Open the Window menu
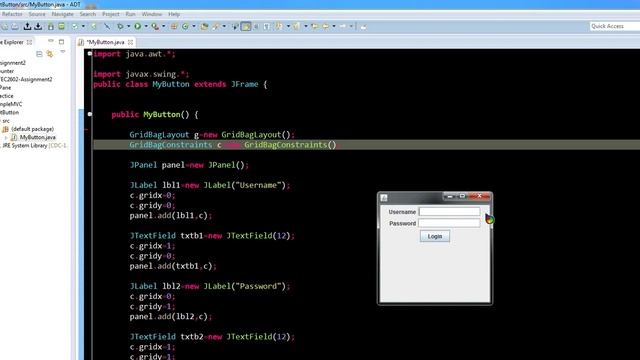The height and width of the screenshot is (360, 640). pos(152,14)
